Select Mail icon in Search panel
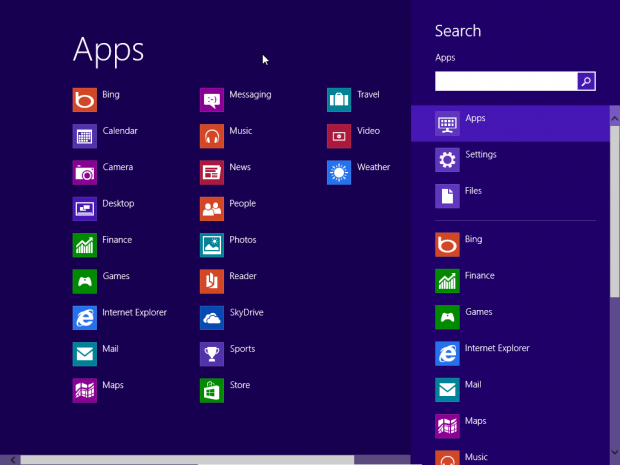620x465 pixels. pyautogui.click(x=447, y=390)
